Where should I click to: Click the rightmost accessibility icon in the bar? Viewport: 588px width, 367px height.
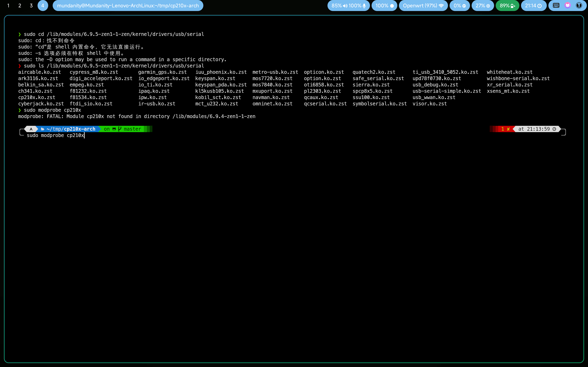pyautogui.click(x=579, y=5)
